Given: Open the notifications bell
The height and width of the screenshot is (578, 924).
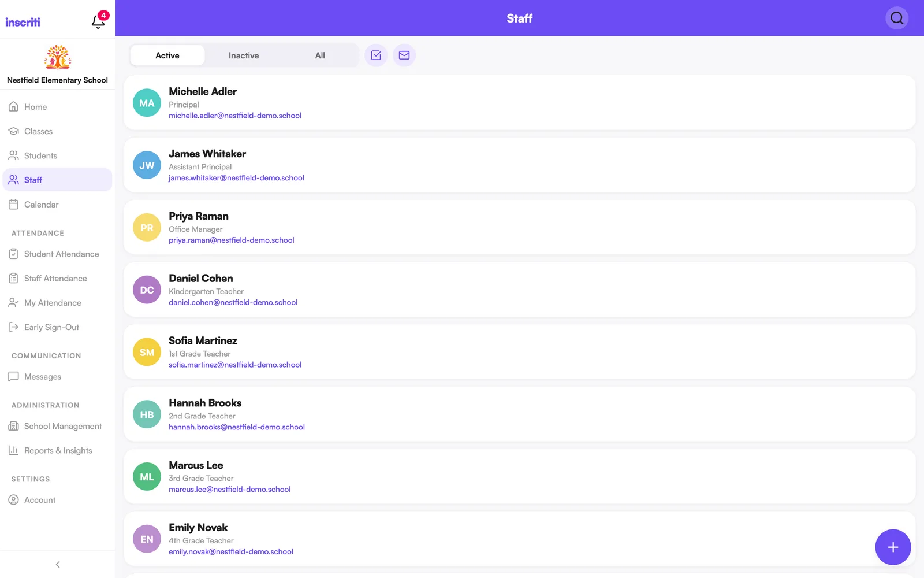Looking at the screenshot, I should [x=99, y=21].
